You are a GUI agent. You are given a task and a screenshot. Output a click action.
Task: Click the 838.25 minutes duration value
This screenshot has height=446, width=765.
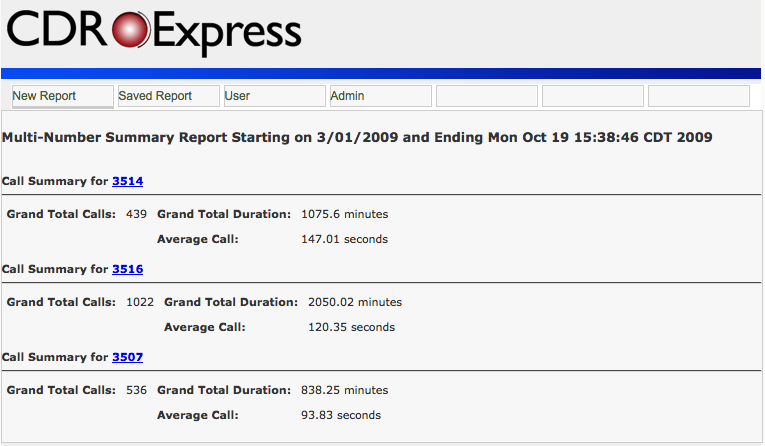click(344, 390)
